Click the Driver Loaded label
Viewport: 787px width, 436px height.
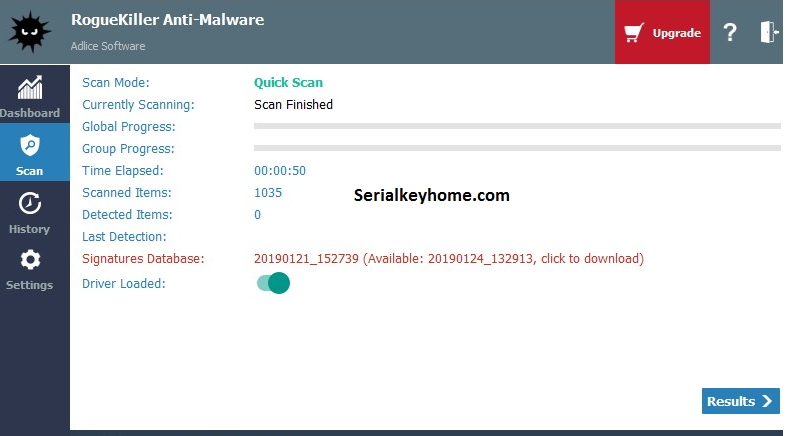click(123, 284)
